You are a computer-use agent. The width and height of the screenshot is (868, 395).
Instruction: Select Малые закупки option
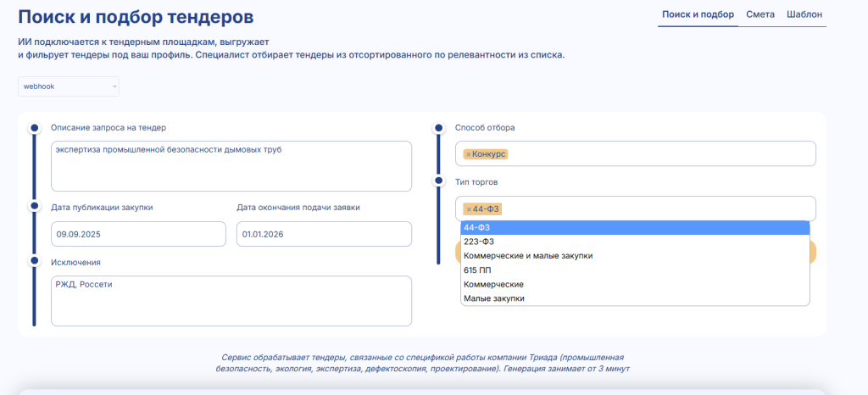[635, 298]
